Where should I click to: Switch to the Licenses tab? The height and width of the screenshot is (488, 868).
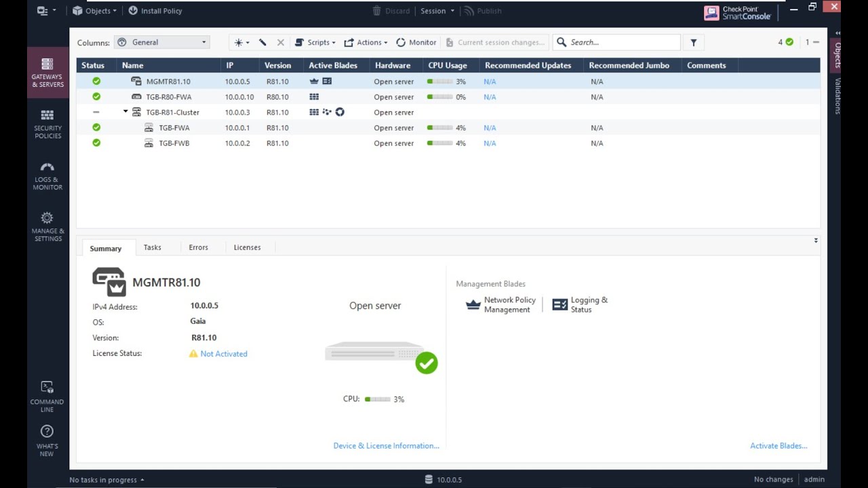point(248,247)
